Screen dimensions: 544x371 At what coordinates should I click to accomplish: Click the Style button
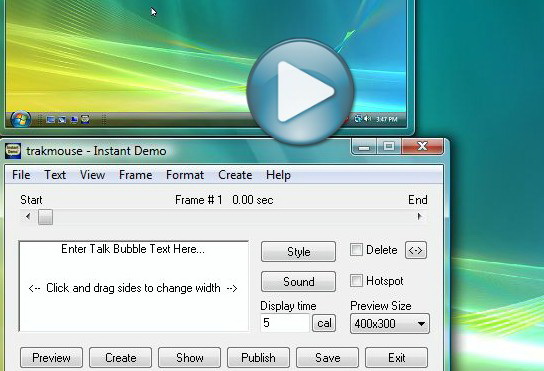pyautogui.click(x=298, y=252)
